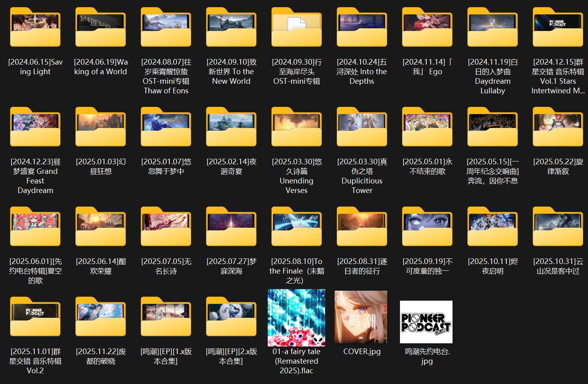Select the Grand Feast Daydream folder
The image size is (588, 384).
coord(35,128)
